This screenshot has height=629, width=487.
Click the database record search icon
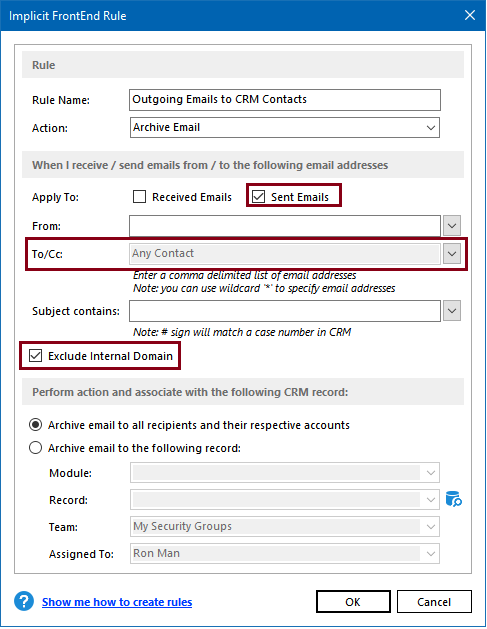pos(454,499)
